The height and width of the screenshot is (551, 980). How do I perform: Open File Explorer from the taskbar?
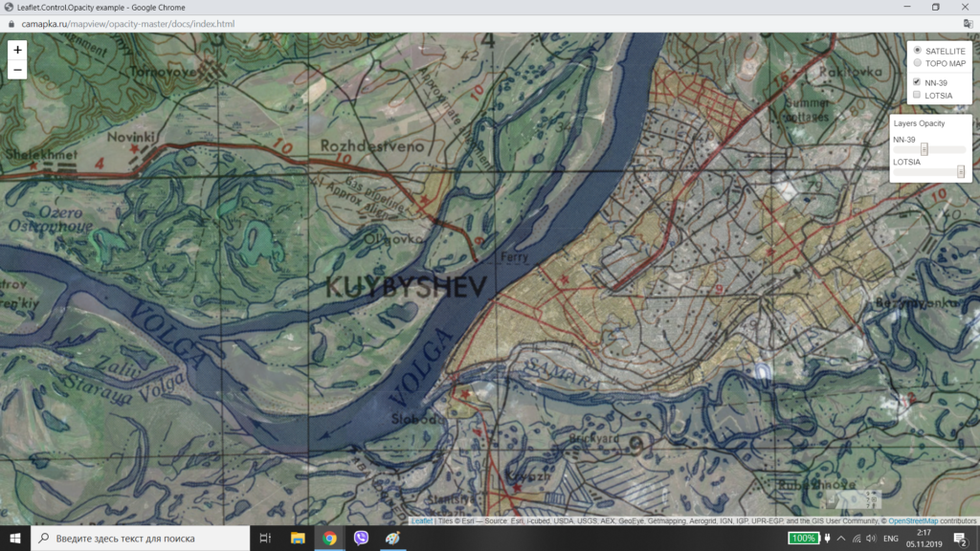[298, 539]
